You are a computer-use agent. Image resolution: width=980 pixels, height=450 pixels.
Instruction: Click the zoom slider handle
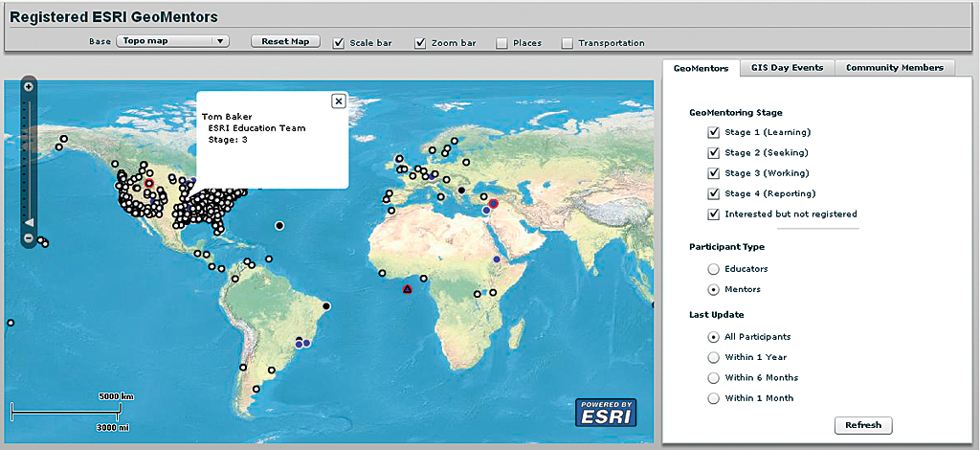tap(29, 221)
